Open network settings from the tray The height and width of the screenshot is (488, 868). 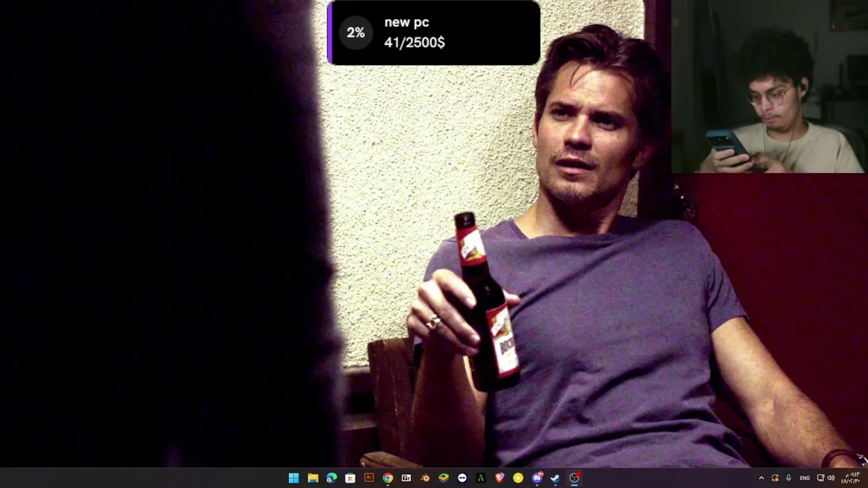[821, 478]
